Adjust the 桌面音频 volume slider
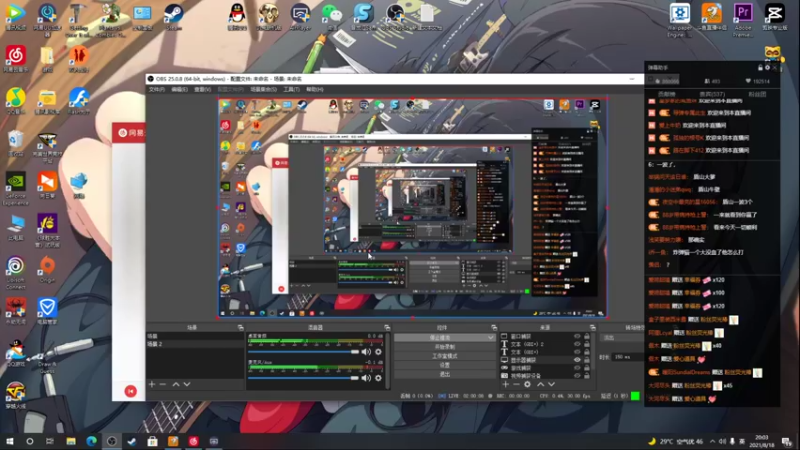Viewport: 800px width, 450px height. pyautogui.click(x=304, y=352)
